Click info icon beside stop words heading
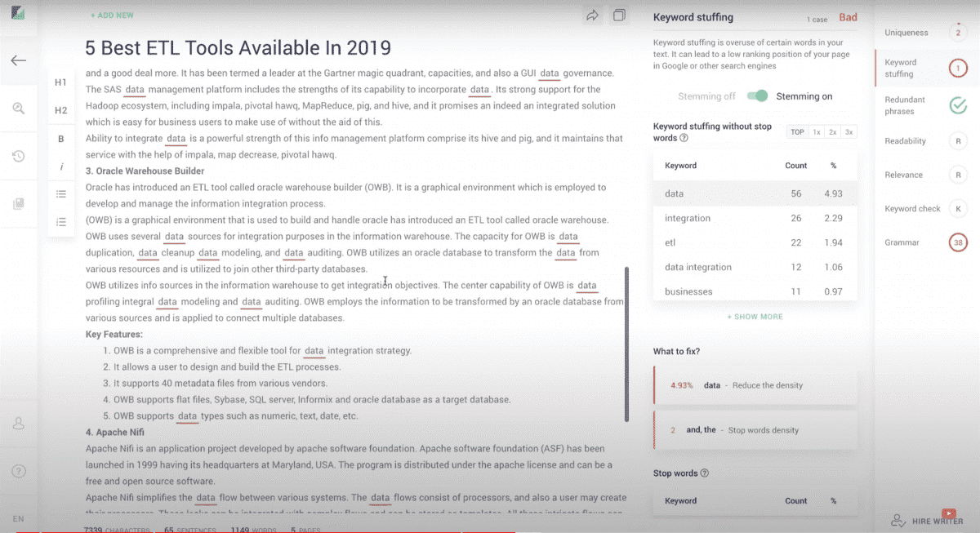Viewport: 980px width, 533px height. [x=684, y=138]
